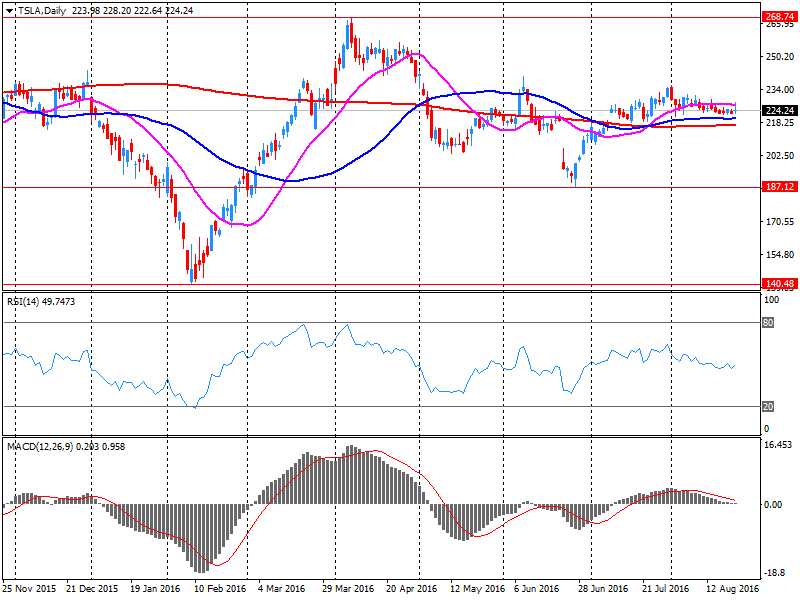Click the 202.50 price axis value
Viewport: 800px width, 600px height.
pyautogui.click(x=780, y=156)
